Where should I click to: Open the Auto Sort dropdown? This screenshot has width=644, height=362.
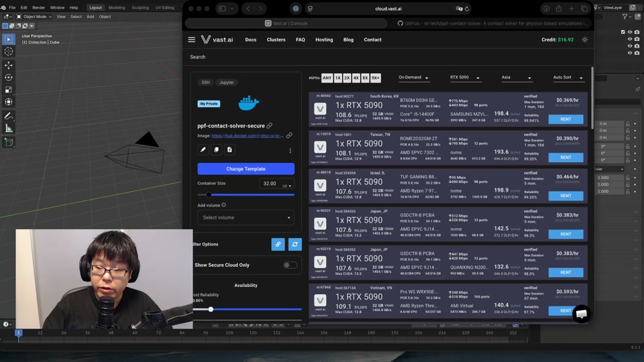(568, 78)
